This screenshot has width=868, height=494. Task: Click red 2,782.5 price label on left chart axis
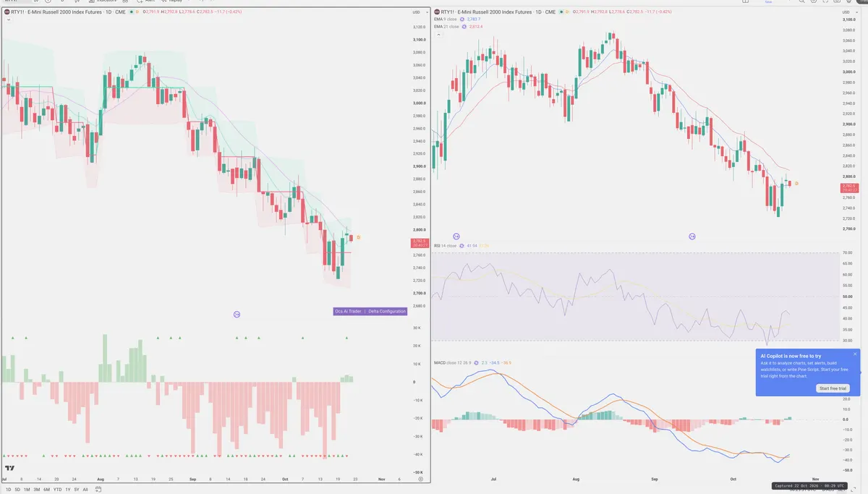[x=420, y=242]
